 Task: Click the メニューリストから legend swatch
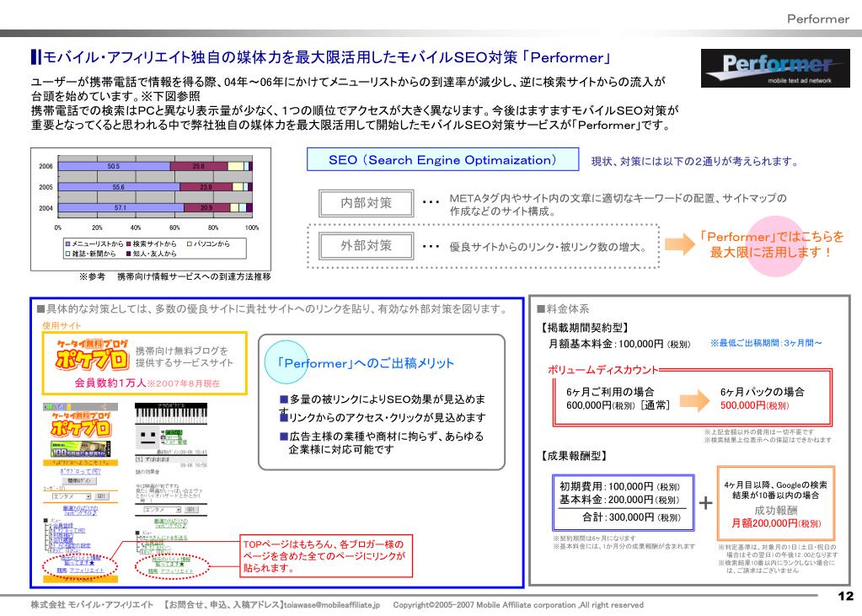pos(68,244)
